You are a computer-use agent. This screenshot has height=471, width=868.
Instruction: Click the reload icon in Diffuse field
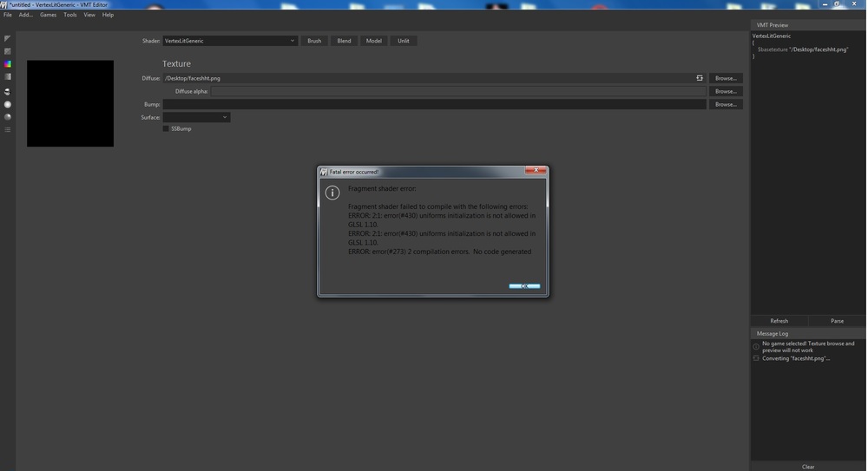[x=700, y=78]
